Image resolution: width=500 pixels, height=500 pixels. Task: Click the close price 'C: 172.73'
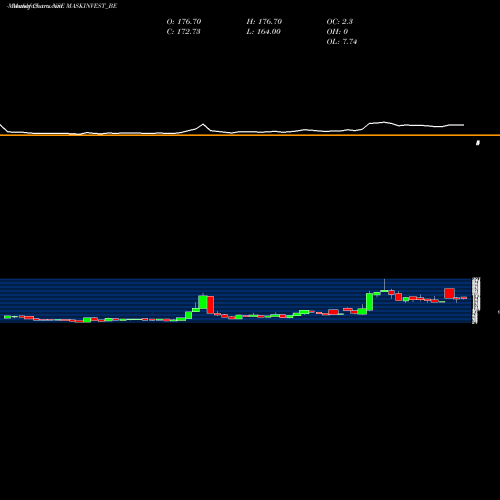pyautogui.click(x=183, y=32)
